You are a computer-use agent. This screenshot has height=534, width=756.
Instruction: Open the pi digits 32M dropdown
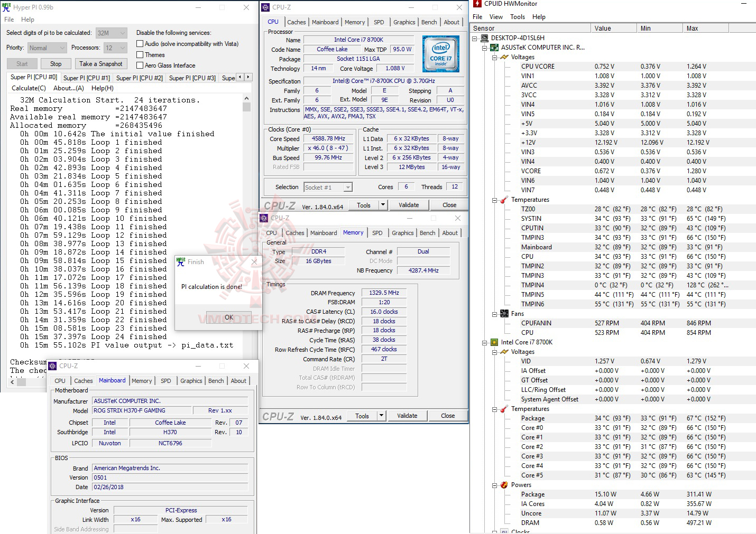(112, 33)
